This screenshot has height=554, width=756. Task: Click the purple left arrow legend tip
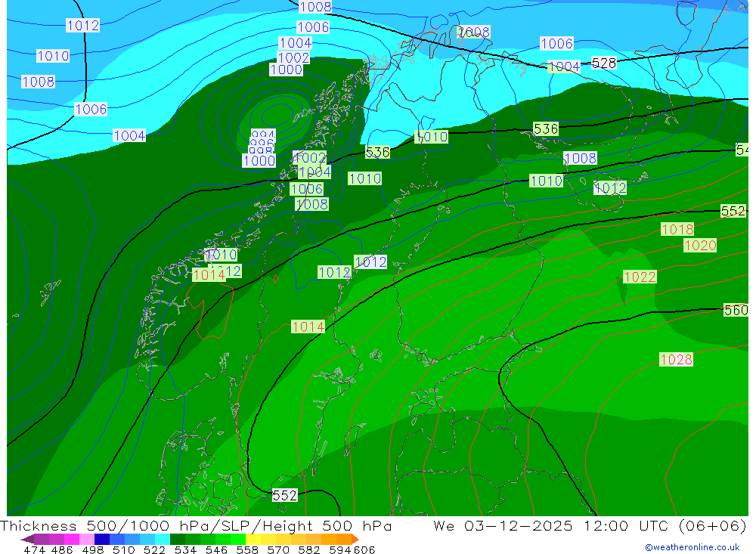pyautogui.click(x=27, y=539)
